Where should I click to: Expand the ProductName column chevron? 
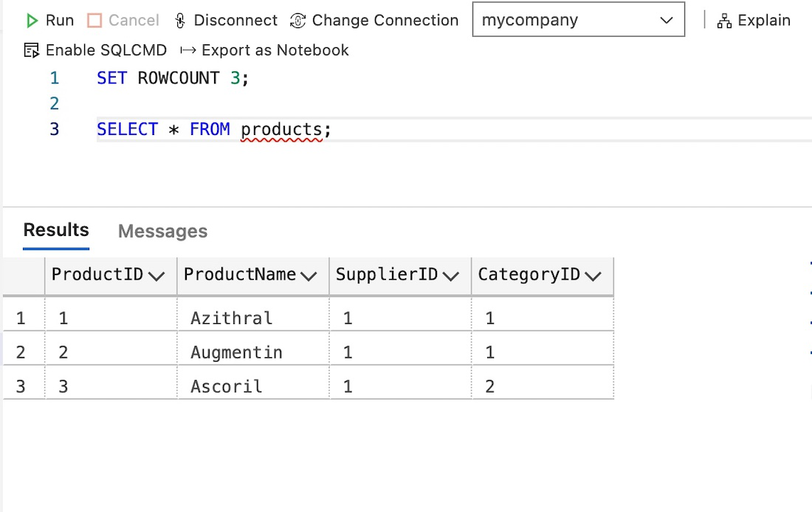[x=309, y=276]
